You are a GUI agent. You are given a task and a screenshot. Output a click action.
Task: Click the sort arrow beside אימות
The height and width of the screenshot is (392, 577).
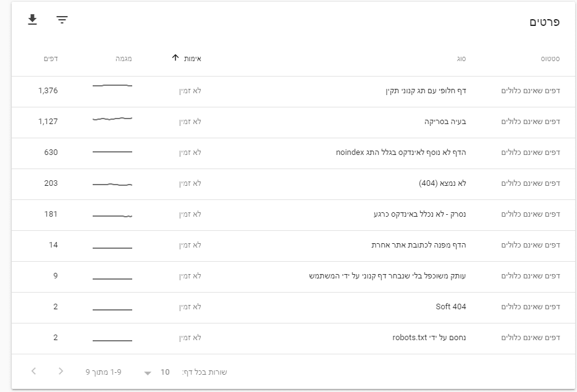pyautogui.click(x=175, y=58)
